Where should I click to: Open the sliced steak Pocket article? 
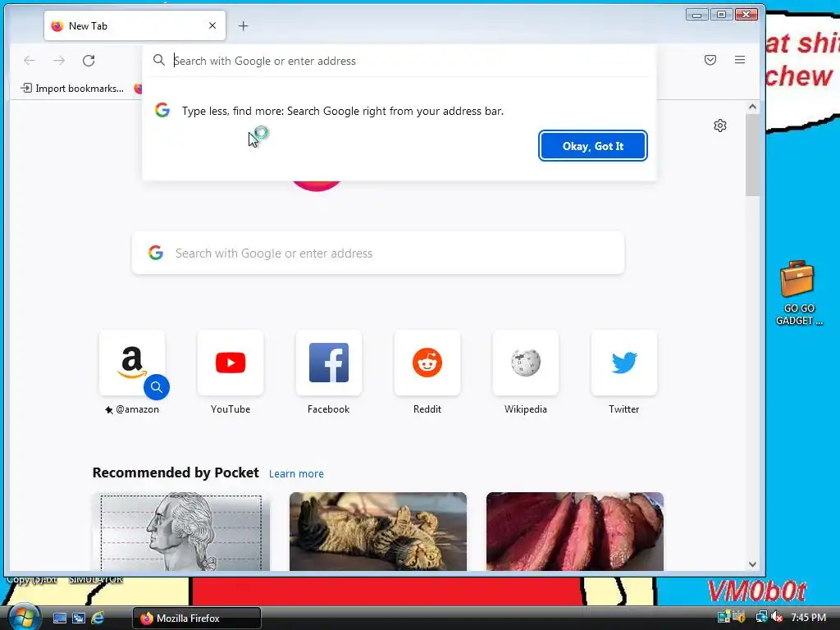[575, 532]
